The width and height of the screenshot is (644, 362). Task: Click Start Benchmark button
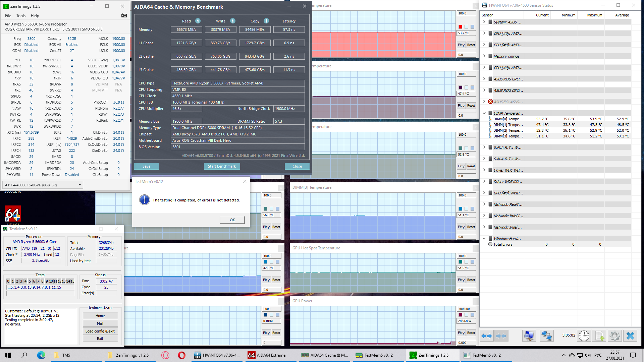coord(222,166)
